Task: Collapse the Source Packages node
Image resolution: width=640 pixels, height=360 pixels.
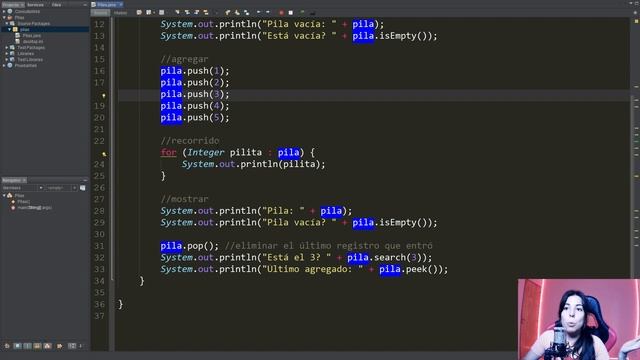Action: [7, 24]
